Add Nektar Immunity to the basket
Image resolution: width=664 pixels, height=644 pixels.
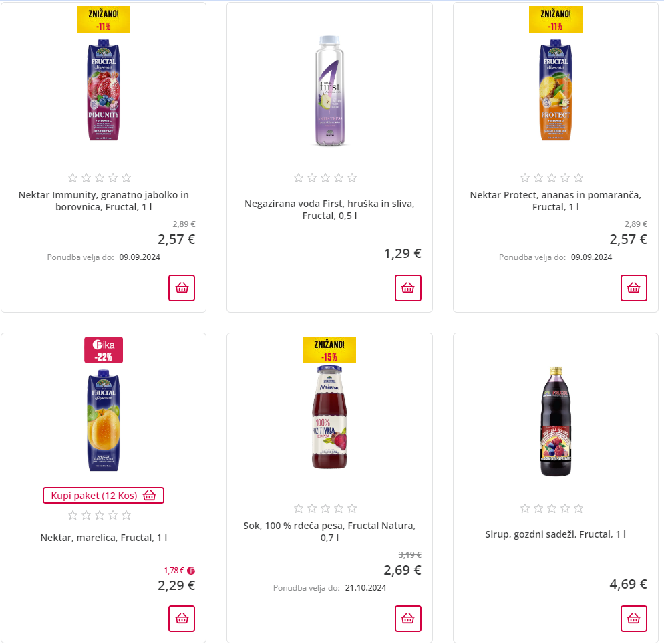pyautogui.click(x=182, y=288)
